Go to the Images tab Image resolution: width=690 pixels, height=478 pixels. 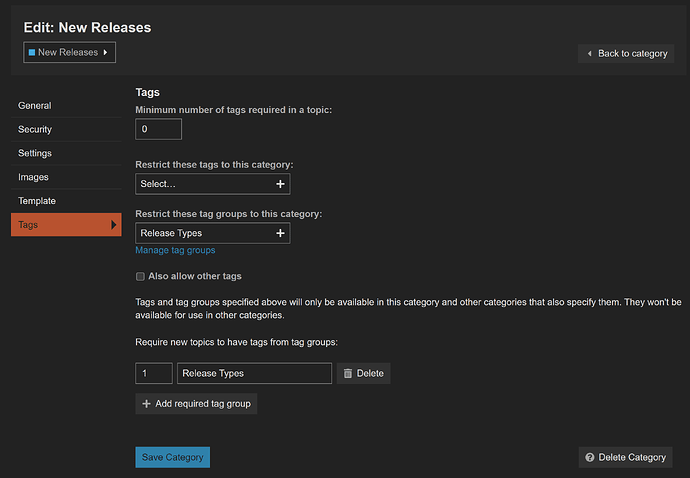pyautogui.click(x=66, y=177)
